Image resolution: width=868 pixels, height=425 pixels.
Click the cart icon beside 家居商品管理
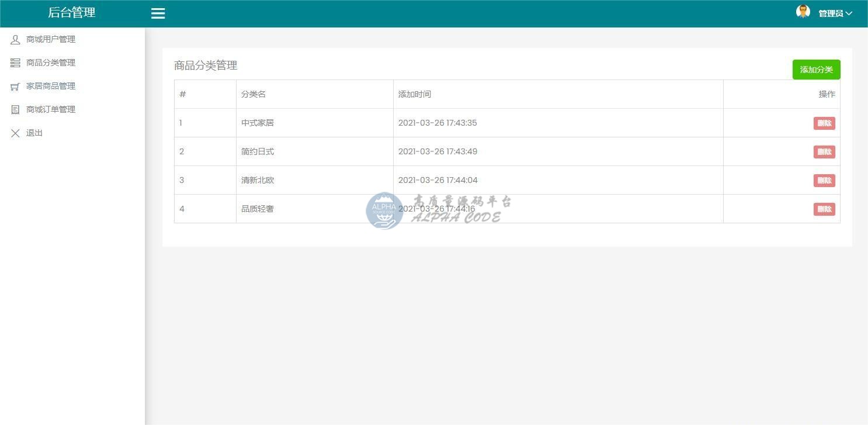pos(15,87)
